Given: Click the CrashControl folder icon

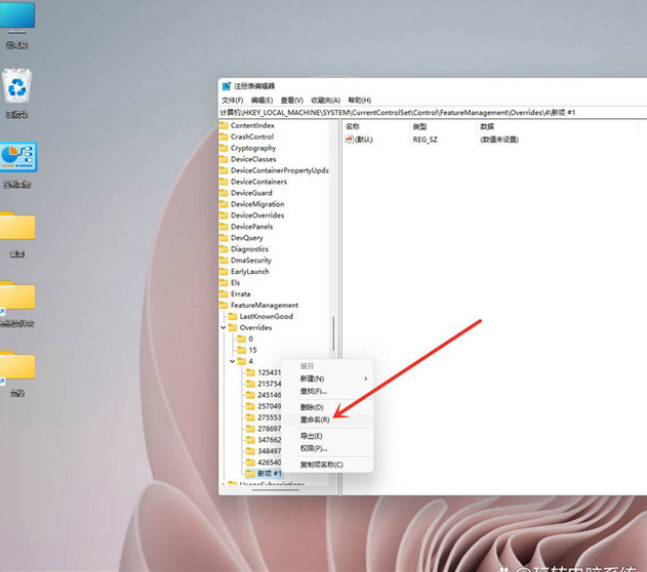Looking at the screenshot, I should coord(224,137).
